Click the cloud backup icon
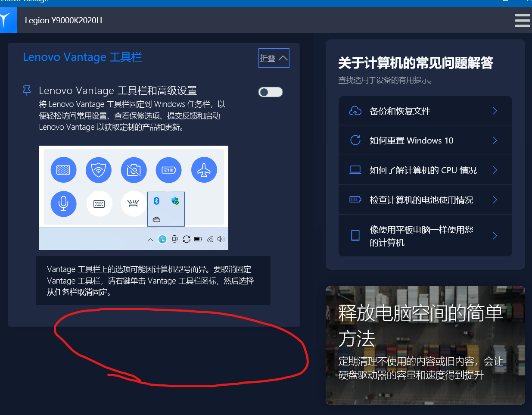Screen dimensions: 532x415 355,111
